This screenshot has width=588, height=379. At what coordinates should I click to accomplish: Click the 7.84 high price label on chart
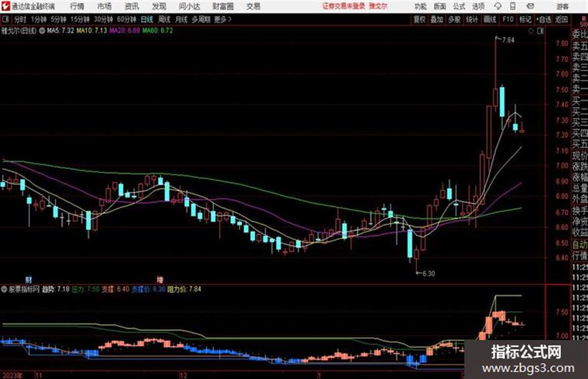[x=508, y=40]
